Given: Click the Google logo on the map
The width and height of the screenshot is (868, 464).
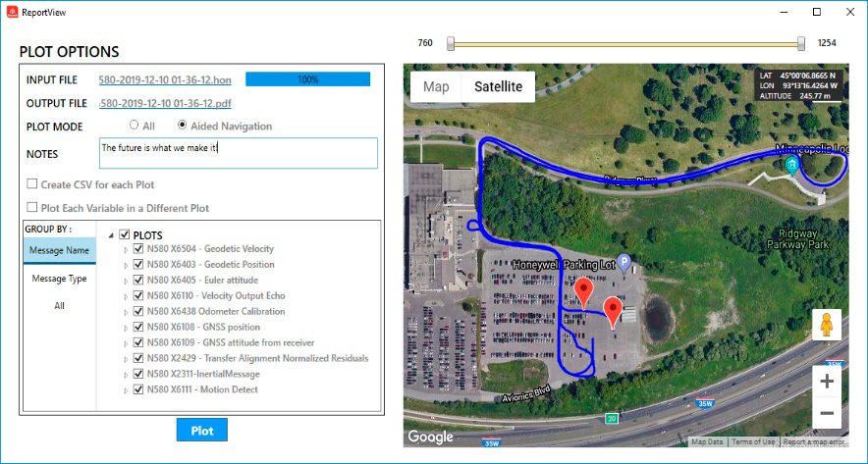Looking at the screenshot, I should 430,437.
